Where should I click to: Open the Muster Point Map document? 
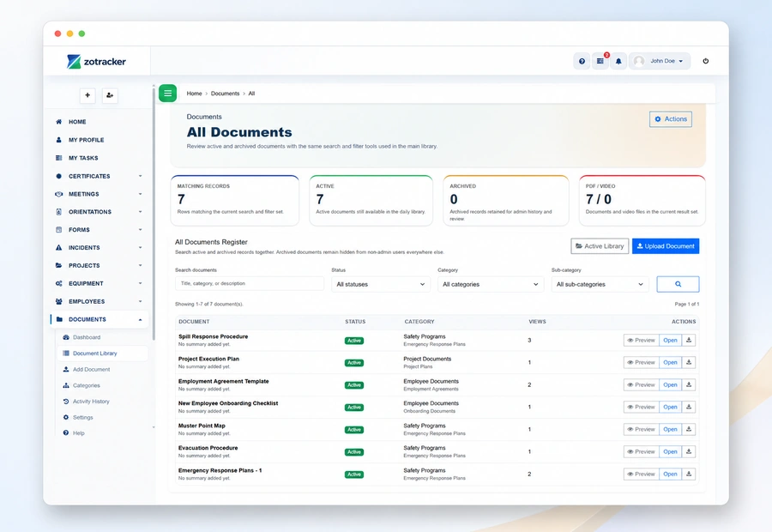670,430
